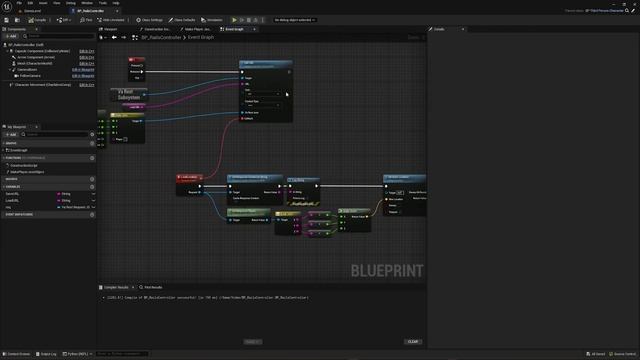Click Edit in C++ link for Character Movement
Viewport: 640px width, 360px height.
87,85
